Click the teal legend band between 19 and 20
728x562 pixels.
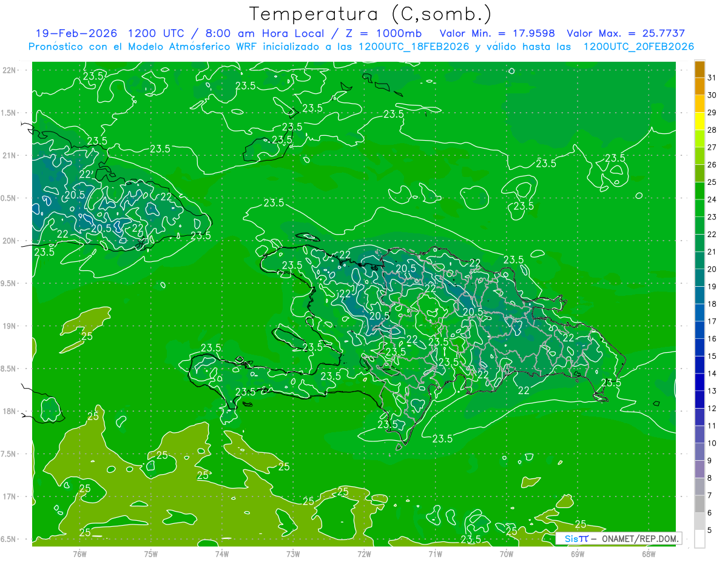699,278
